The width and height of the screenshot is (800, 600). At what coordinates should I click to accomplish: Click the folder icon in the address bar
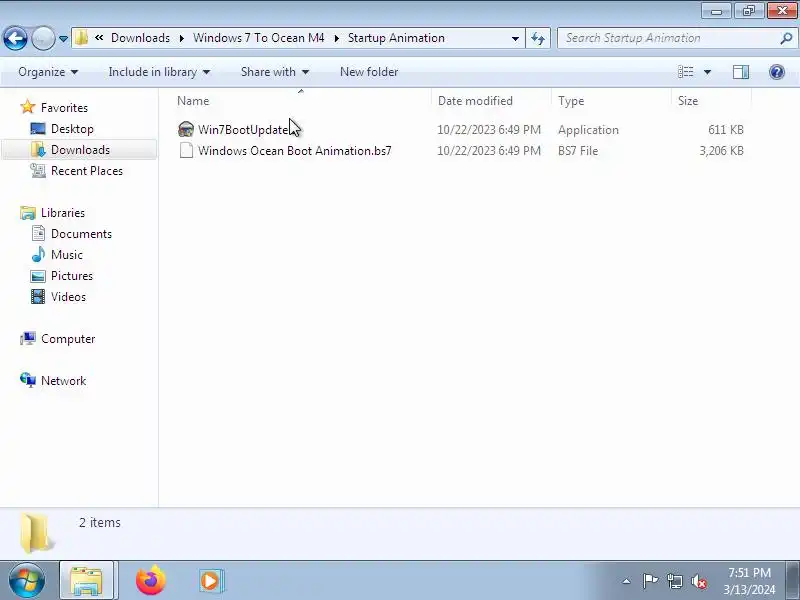coord(81,38)
